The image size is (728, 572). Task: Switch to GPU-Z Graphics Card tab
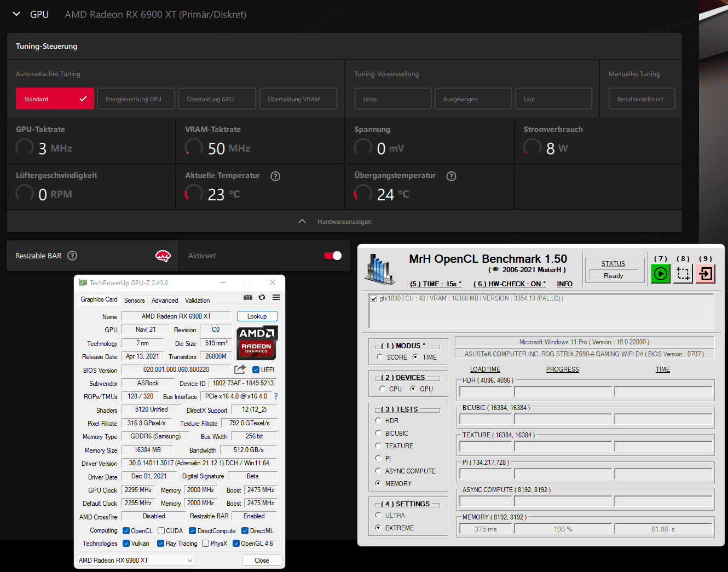[x=99, y=299]
